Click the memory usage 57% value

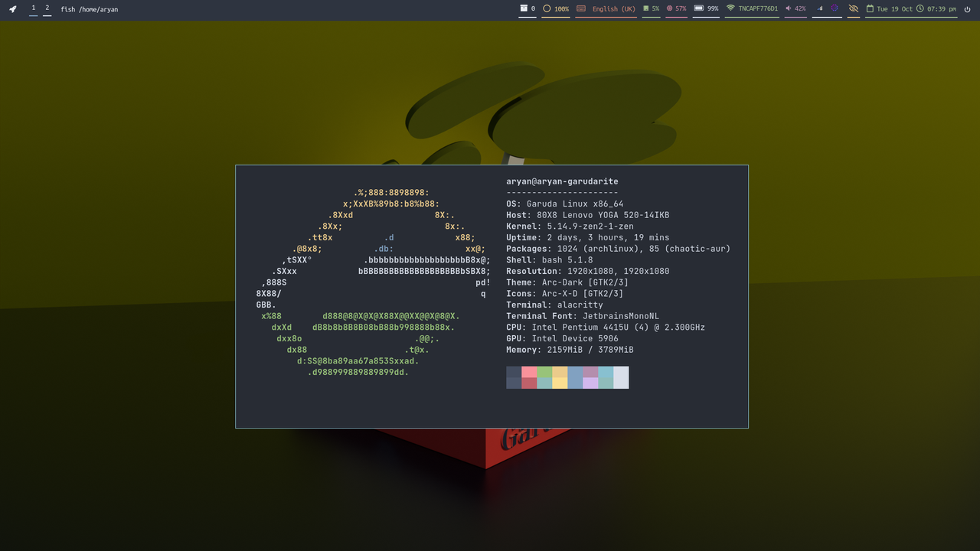click(681, 9)
